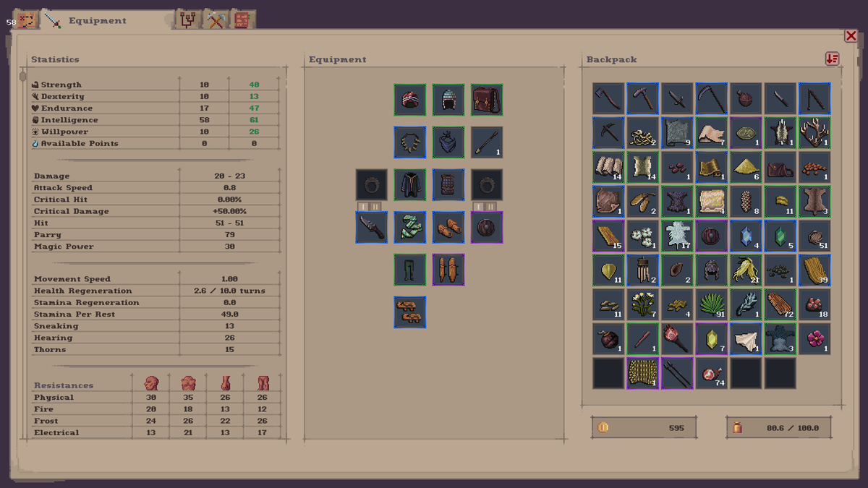Select the round flask in backpack
The width and height of the screenshot is (868, 488).
(x=746, y=98)
